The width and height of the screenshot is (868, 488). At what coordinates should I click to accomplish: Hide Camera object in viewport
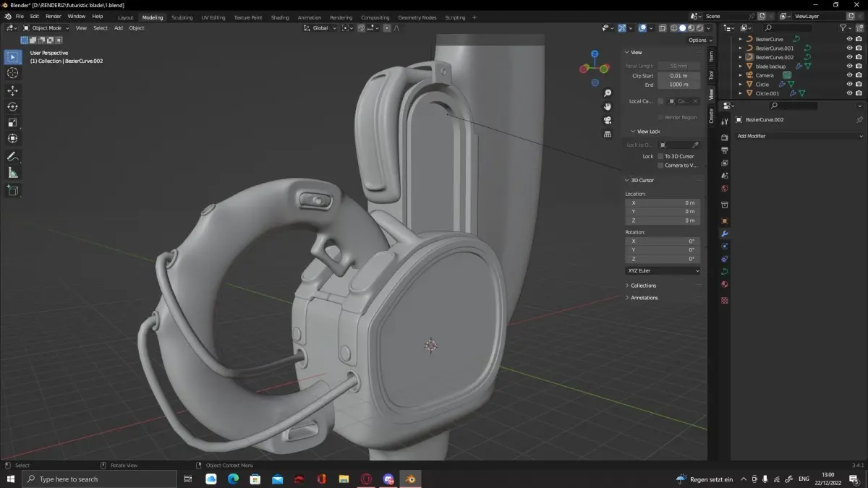(849, 75)
